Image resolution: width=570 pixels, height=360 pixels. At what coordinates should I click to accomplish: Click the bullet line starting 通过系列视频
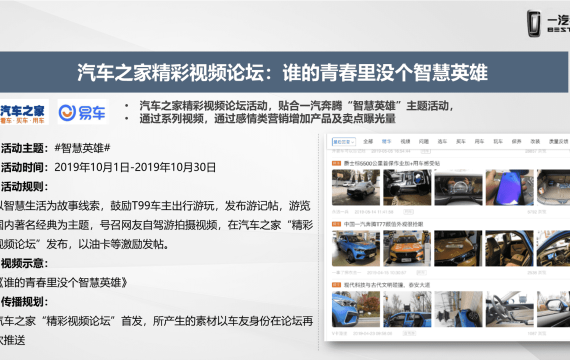pyautogui.click(x=268, y=119)
